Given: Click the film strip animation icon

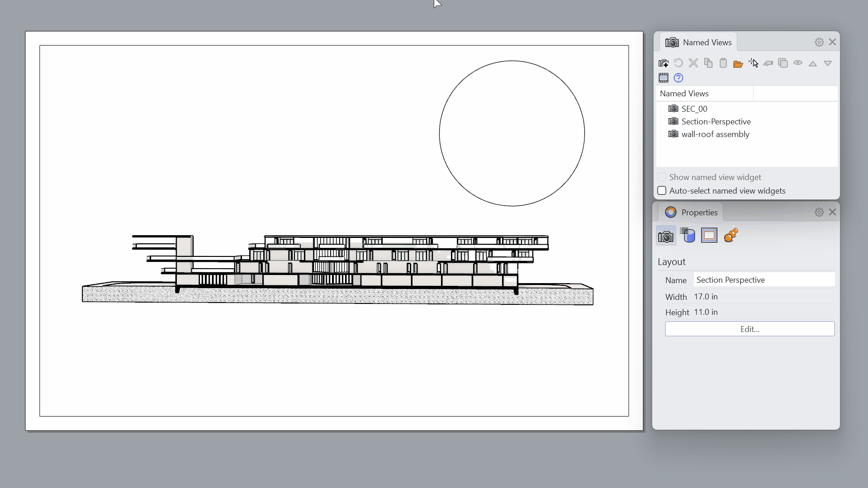Looking at the screenshot, I should click(x=664, y=78).
